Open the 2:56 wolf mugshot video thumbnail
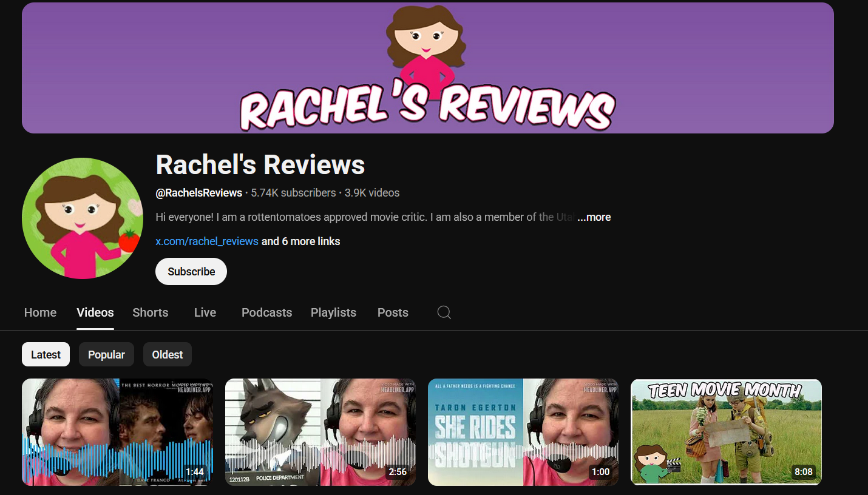868x495 pixels. tap(320, 432)
